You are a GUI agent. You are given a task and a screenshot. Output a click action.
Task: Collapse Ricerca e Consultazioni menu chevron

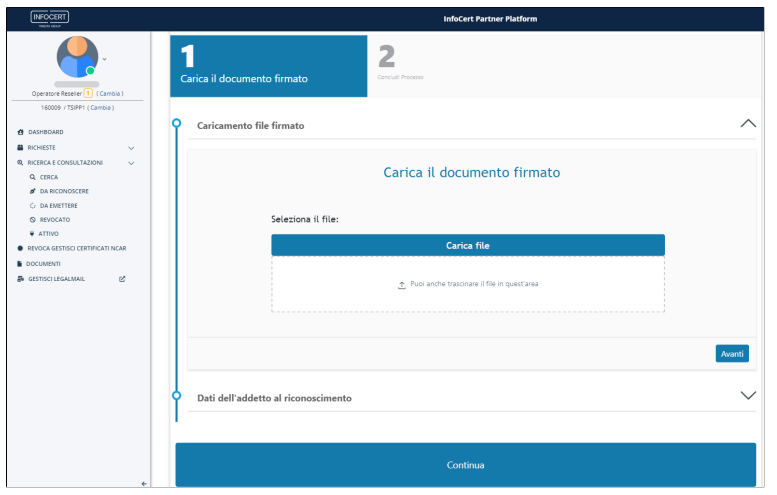(131, 162)
